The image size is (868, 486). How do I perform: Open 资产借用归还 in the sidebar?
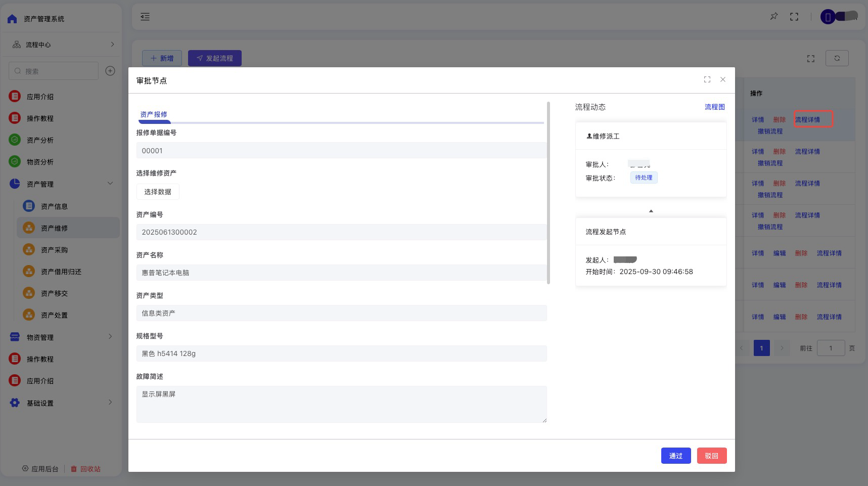(x=61, y=272)
